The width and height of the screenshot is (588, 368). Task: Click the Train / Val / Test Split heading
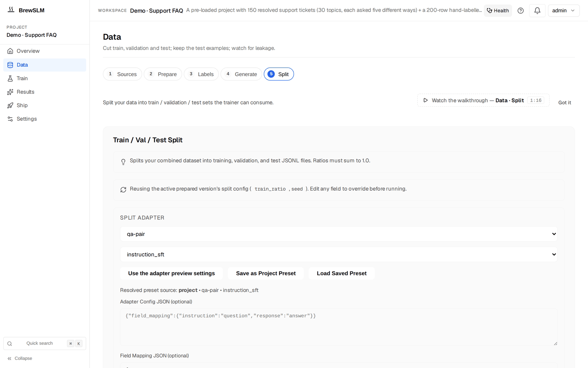pyautogui.click(x=148, y=140)
